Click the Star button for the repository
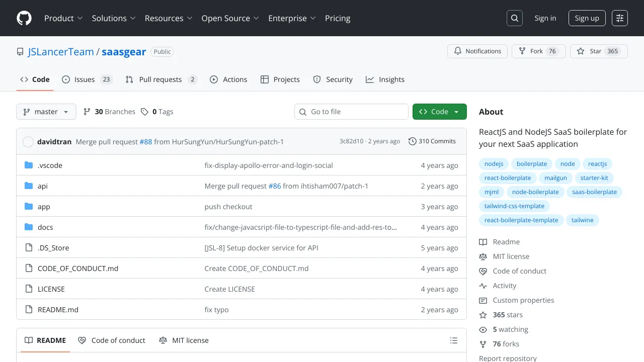644x362 pixels. [598, 51]
